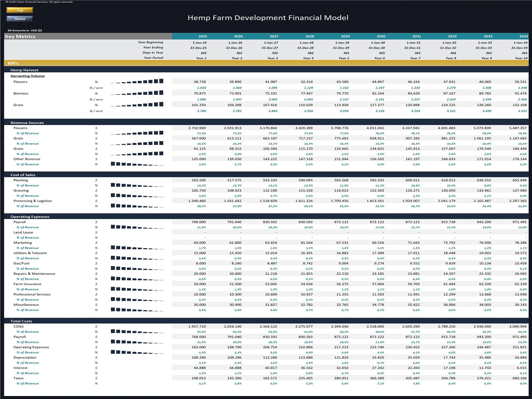Click the KPI's gold section bar
This screenshot has height=399, width=532.
266,63
